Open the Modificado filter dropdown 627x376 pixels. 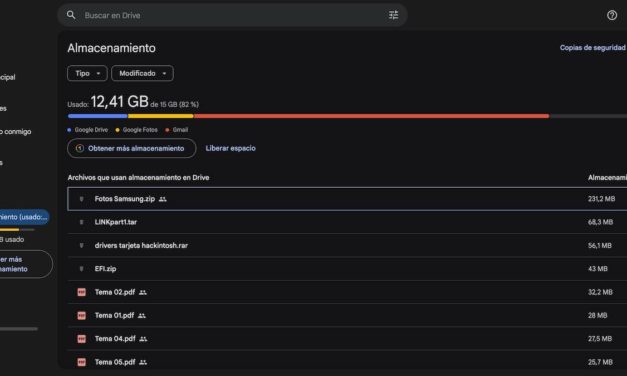tap(142, 73)
